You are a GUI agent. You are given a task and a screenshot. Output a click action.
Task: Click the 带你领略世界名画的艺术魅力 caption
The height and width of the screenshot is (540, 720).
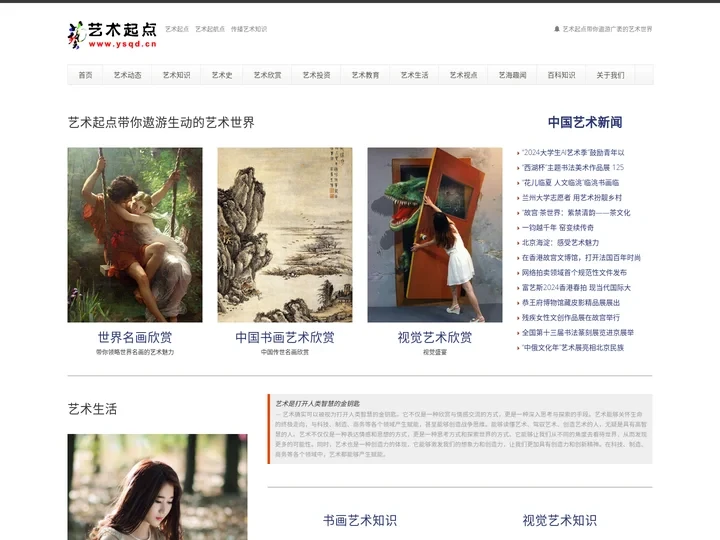135,352
